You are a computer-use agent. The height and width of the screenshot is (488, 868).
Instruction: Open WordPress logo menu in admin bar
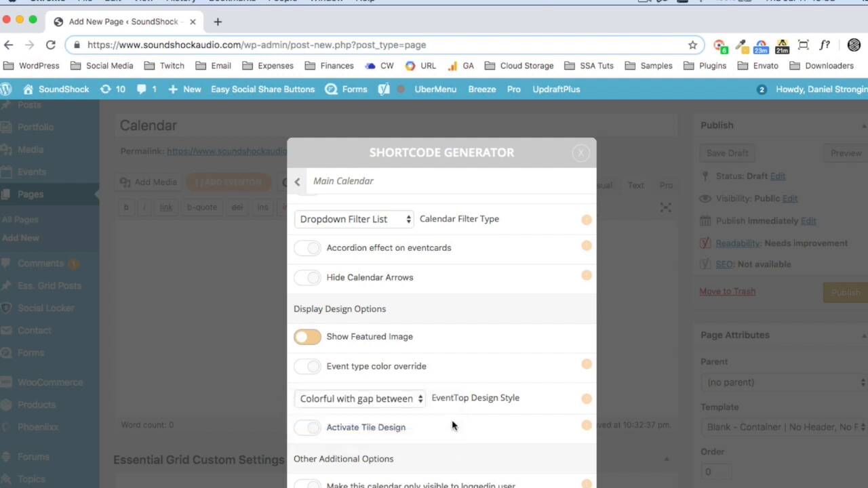click(x=6, y=89)
